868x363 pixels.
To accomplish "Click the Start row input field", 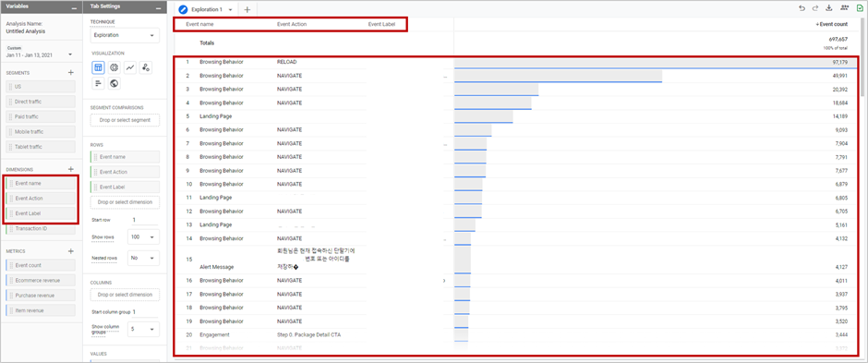I will click(143, 220).
